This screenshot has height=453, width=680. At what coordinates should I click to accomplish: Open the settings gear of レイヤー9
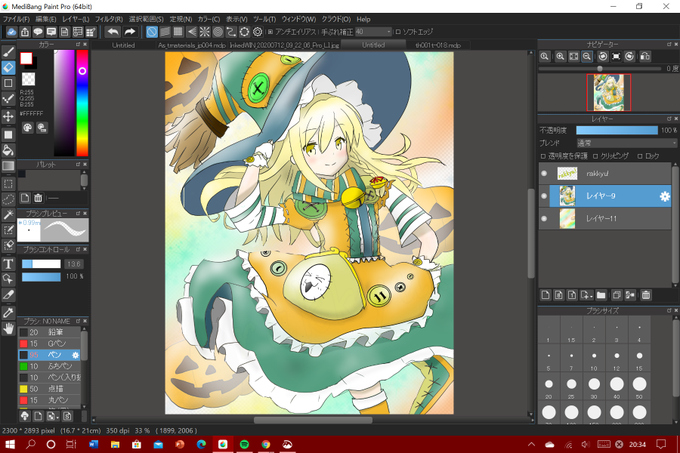point(664,196)
